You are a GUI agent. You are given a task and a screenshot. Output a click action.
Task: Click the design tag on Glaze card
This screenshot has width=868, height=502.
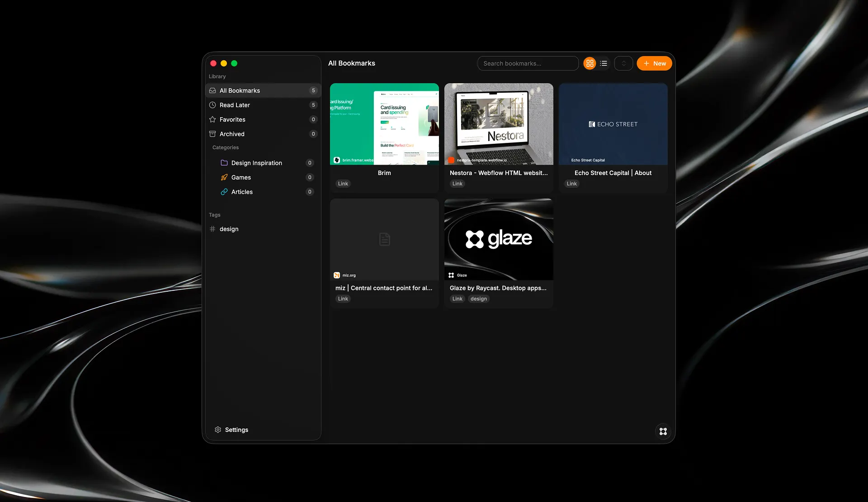(x=479, y=299)
